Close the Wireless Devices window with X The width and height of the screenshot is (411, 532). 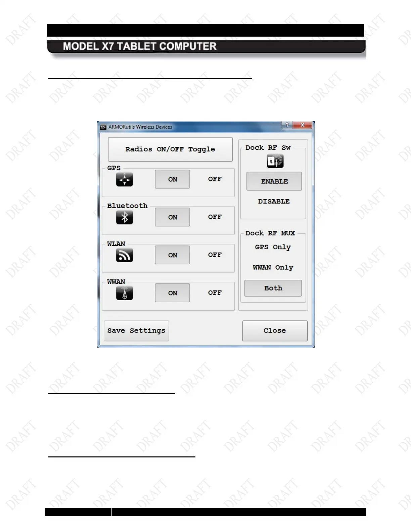(x=303, y=125)
